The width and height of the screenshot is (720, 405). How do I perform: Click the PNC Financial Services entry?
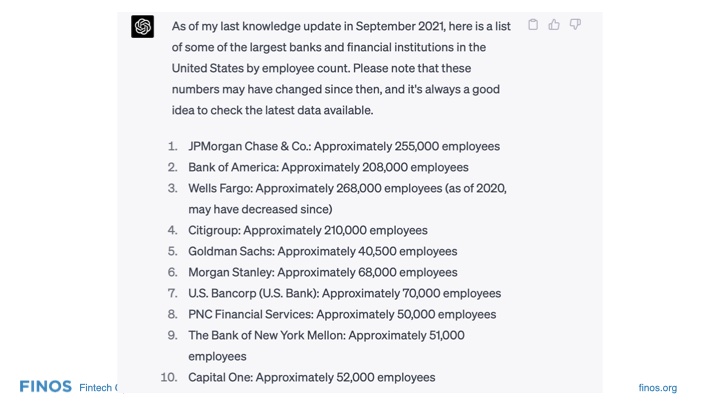[x=342, y=314]
